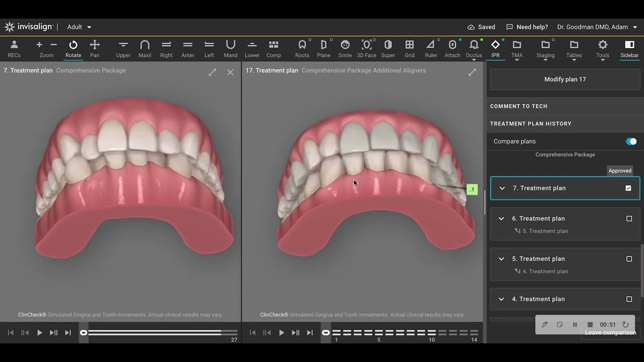Viewport: 644px width, 362px height.
Task: Click the .1 IPR label on teeth
Action: tap(472, 190)
